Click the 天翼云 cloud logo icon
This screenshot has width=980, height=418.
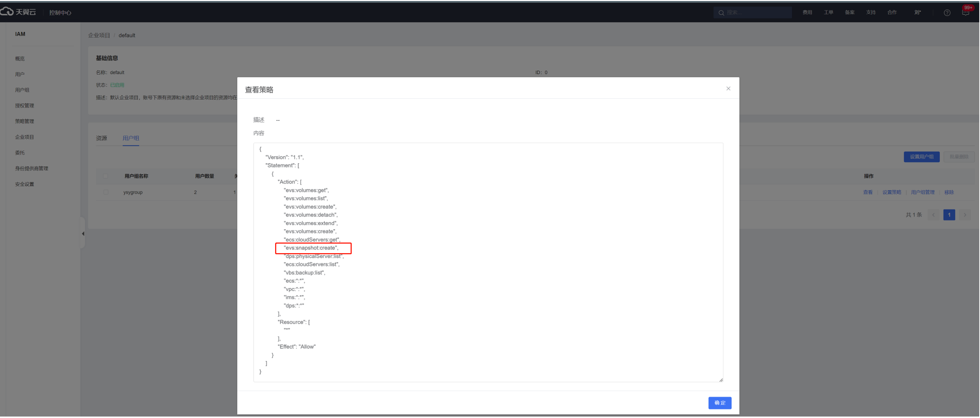(7, 12)
